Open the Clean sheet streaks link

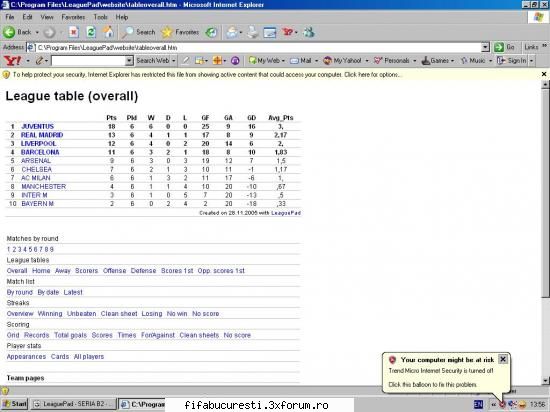119,313
